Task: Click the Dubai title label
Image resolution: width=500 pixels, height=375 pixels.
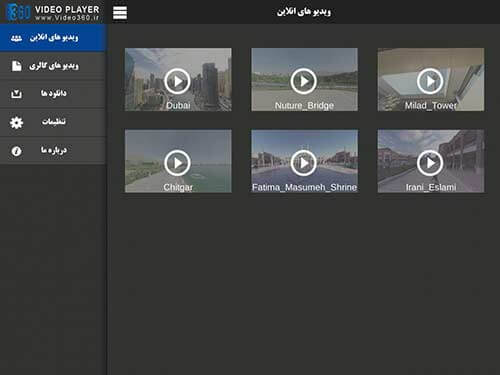Action: pos(178,106)
